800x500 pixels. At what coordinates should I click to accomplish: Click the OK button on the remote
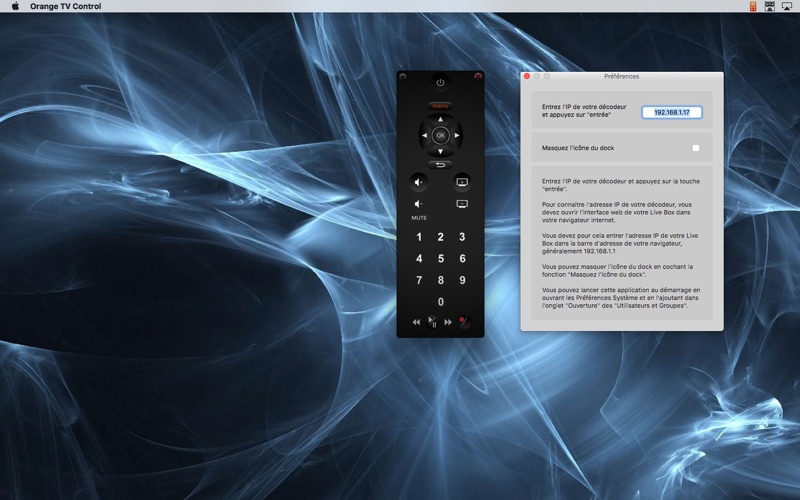click(x=440, y=135)
